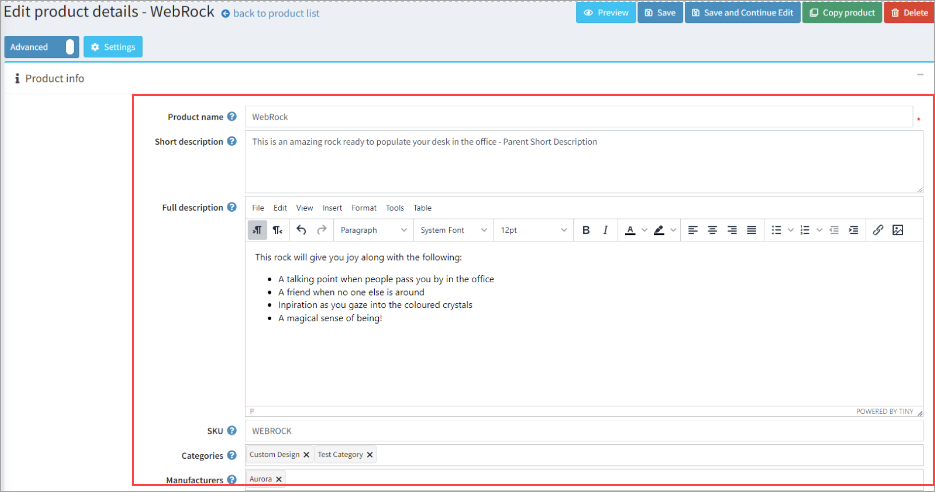935x492 pixels.
Task: Insert a bullet list
Action: coord(776,230)
